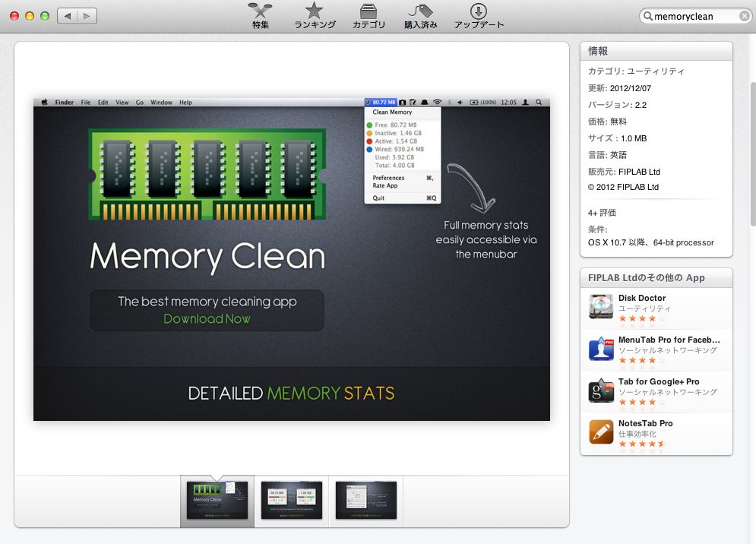Image resolution: width=756 pixels, height=544 pixels.
Task: Click the search magnifier icon
Action: 648,17
